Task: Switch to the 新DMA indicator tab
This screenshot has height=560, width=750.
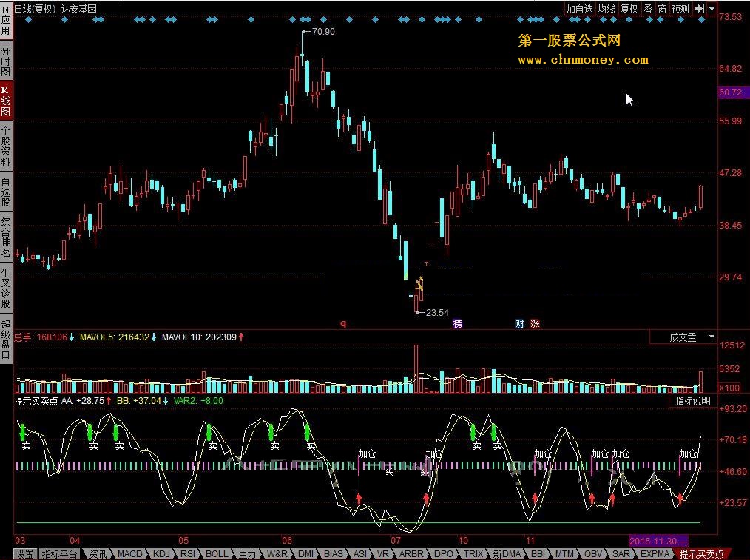Action: pos(507,554)
